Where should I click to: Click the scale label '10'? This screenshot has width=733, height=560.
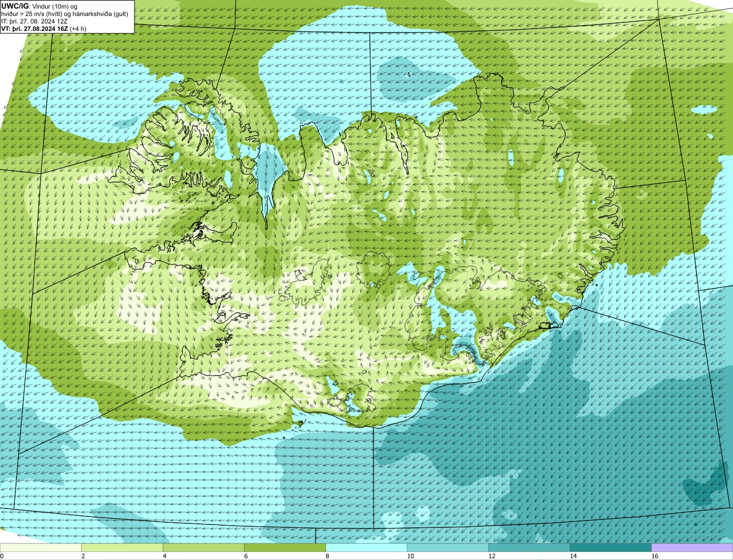(x=410, y=556)
